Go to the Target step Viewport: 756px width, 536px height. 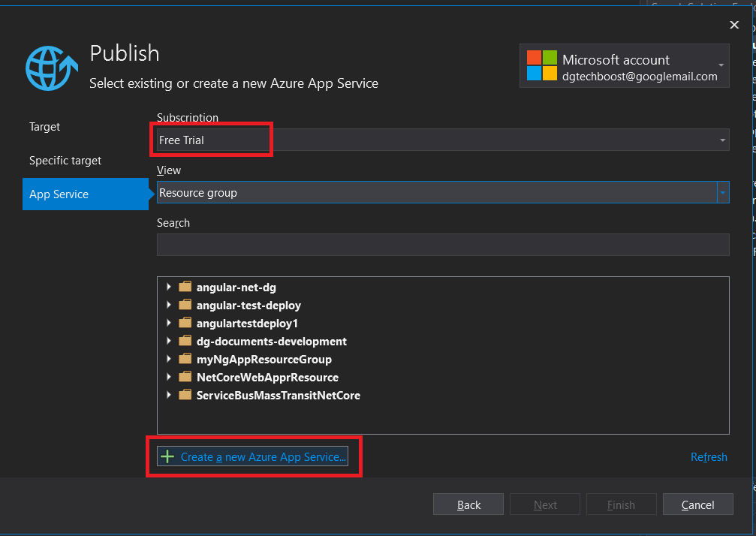(x=45, y=127)
